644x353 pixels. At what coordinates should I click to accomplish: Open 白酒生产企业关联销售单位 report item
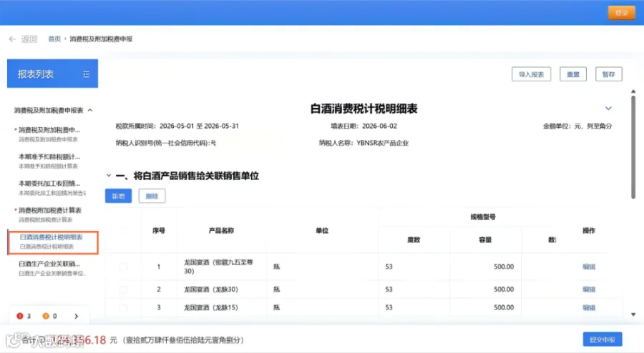pos(52,268)
